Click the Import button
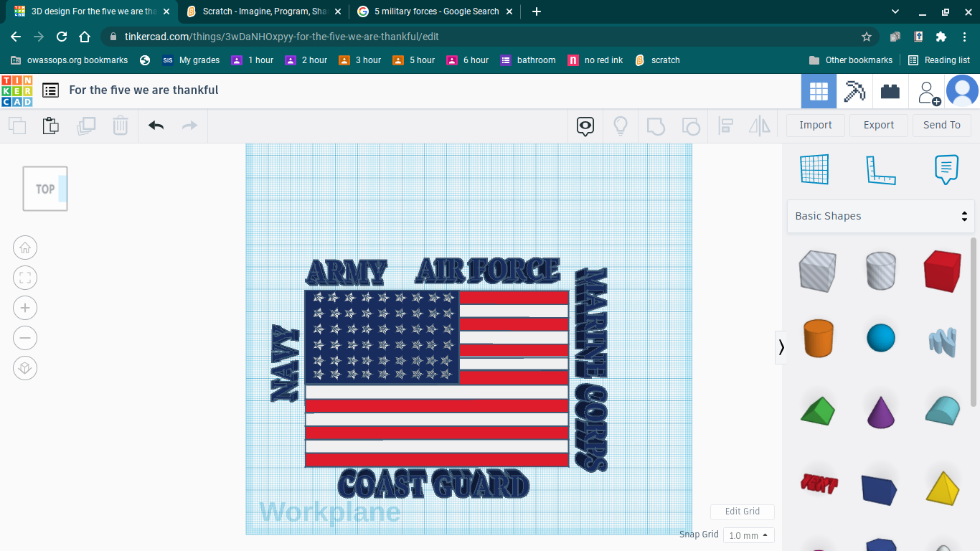 pos(816,125)
